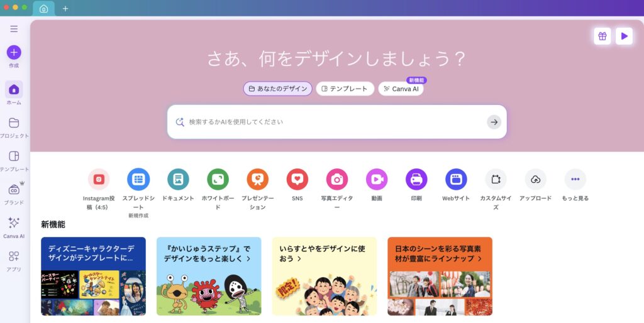The width and height of the screenshot is (644, 323).
Task: Switch to the テンプレート search tab
Action: tap(345, 89)
